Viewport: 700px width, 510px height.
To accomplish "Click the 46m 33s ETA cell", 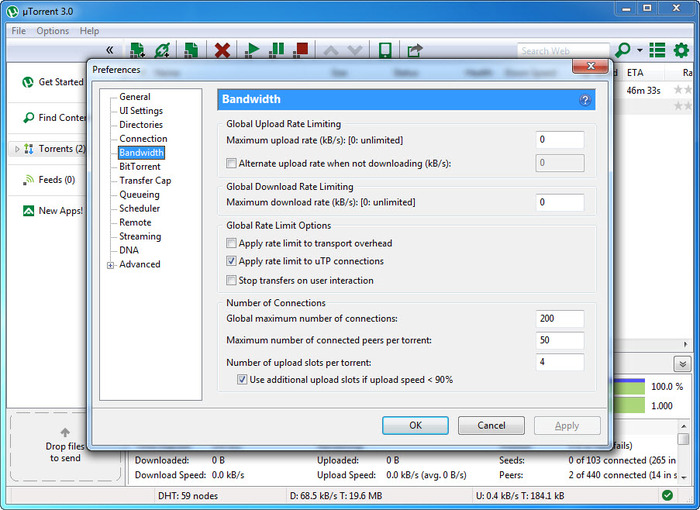I will click(643, 90).
